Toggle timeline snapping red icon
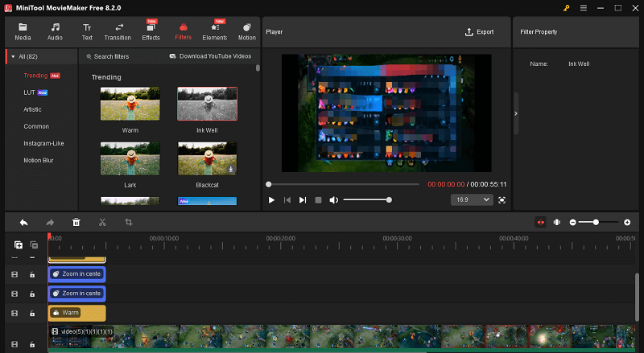Viewport: 644px width, 353px height. point(540,222)
